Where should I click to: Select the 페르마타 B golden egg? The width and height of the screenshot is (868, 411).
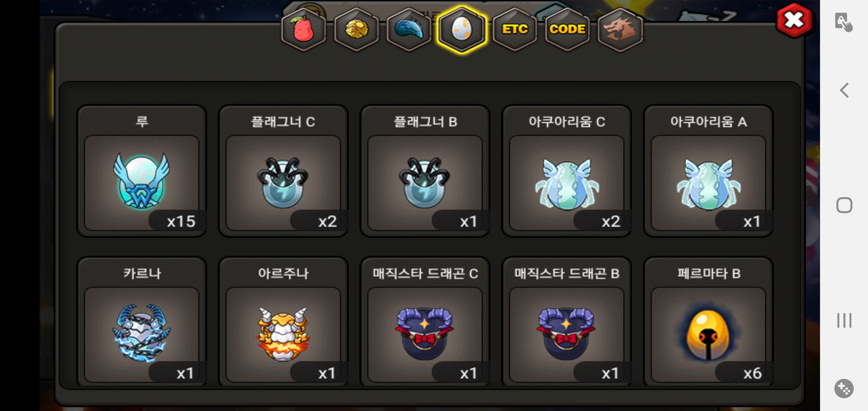tap(708, 322)
